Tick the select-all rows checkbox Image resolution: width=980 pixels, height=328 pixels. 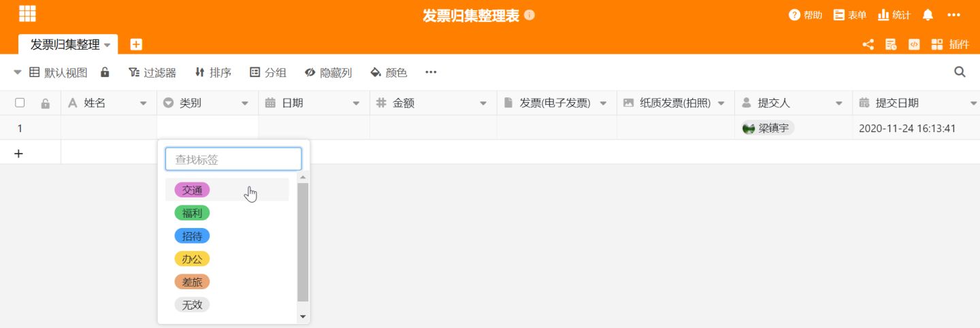[x=20, y=103]
